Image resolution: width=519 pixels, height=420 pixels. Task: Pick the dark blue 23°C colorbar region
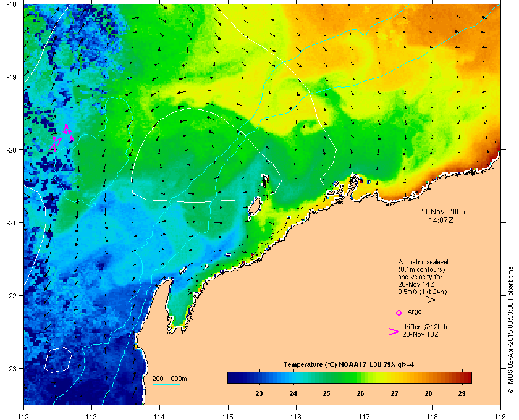259,377
